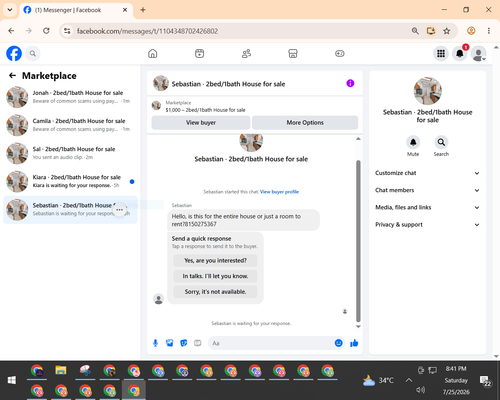Open the View buyer profile link
The width and height of the screenshot is (500, 400).
[279, 192]
